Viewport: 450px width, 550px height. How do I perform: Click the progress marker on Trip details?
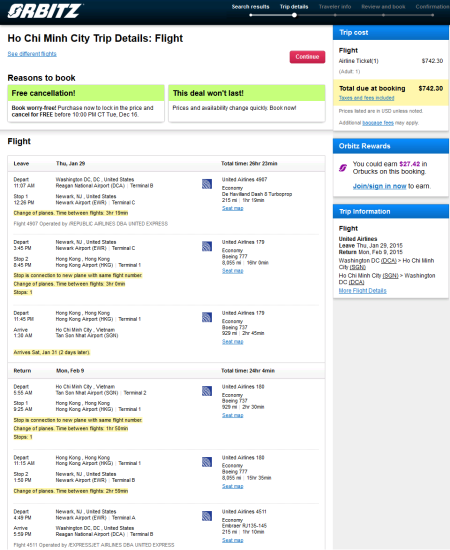coord(294,15)
